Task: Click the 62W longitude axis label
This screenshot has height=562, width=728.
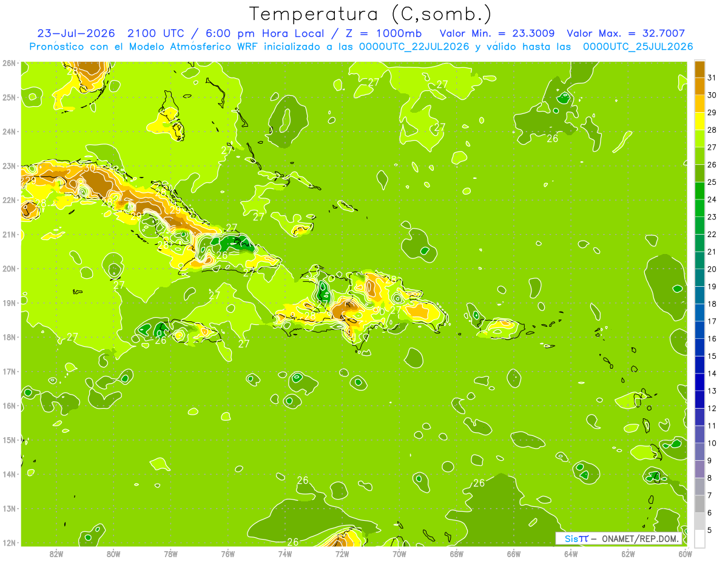Action: click(x=628, y=554)
